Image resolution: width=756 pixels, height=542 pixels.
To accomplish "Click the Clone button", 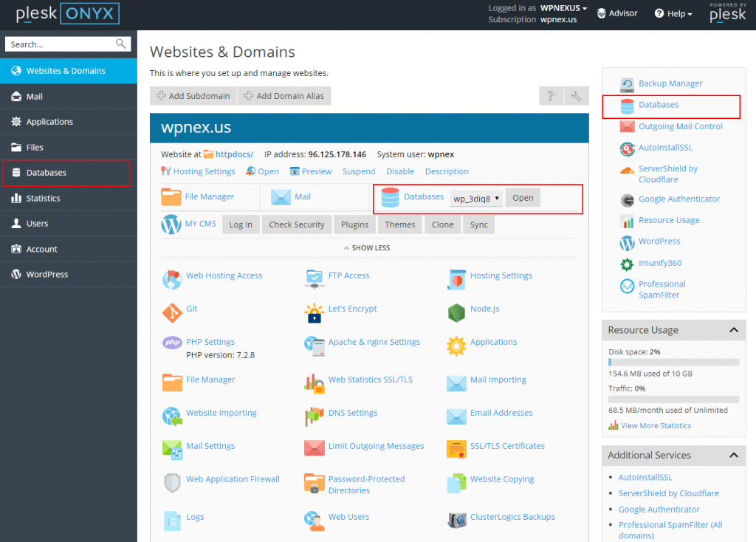I will tap(443, 224).
